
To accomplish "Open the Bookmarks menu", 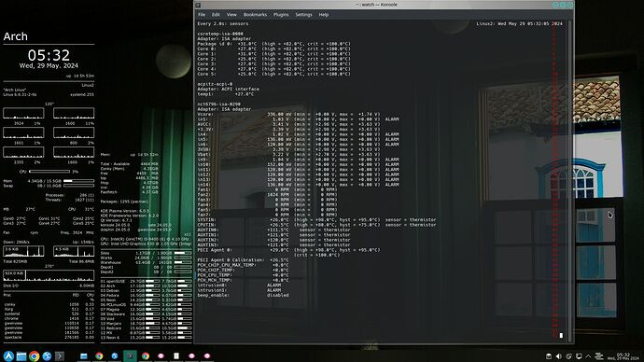I will pyautogui.click(x=255, y=15).
